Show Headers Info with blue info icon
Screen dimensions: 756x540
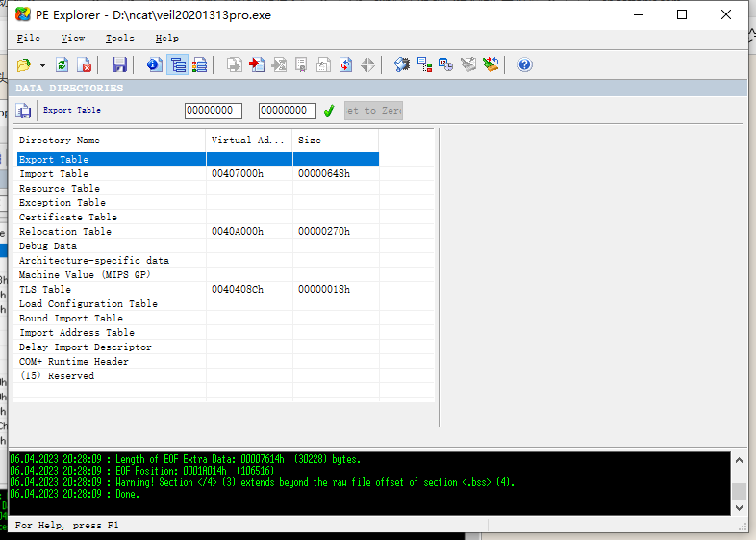click(155, 64)
